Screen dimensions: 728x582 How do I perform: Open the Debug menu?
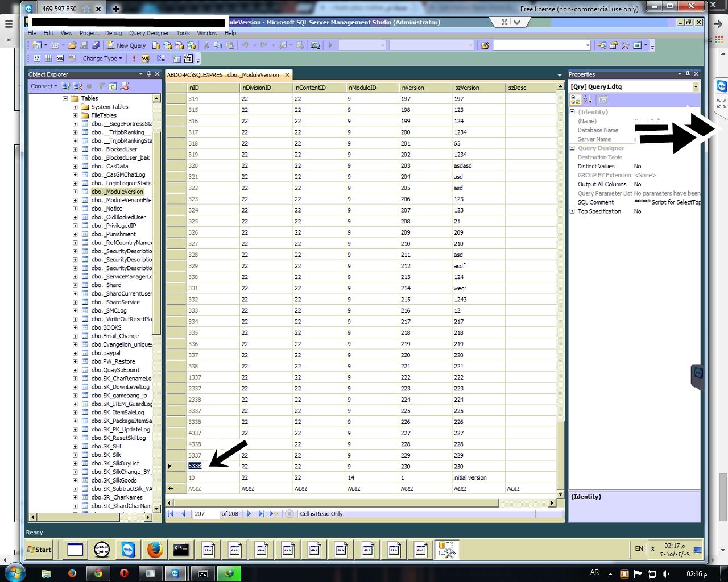(113, 33)
